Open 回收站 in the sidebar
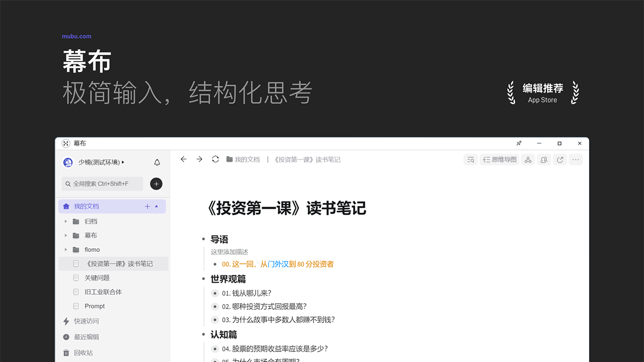 coord(84,353)
